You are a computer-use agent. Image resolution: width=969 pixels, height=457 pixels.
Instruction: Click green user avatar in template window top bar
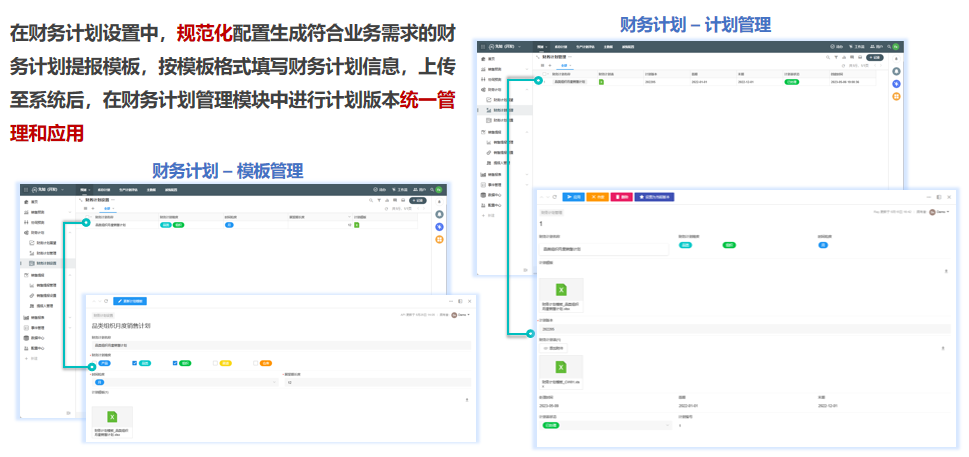point(438,190)
